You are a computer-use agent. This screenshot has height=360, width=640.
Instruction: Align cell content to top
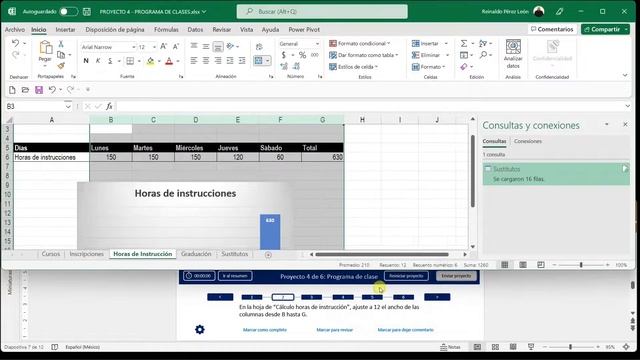(194, 46)
